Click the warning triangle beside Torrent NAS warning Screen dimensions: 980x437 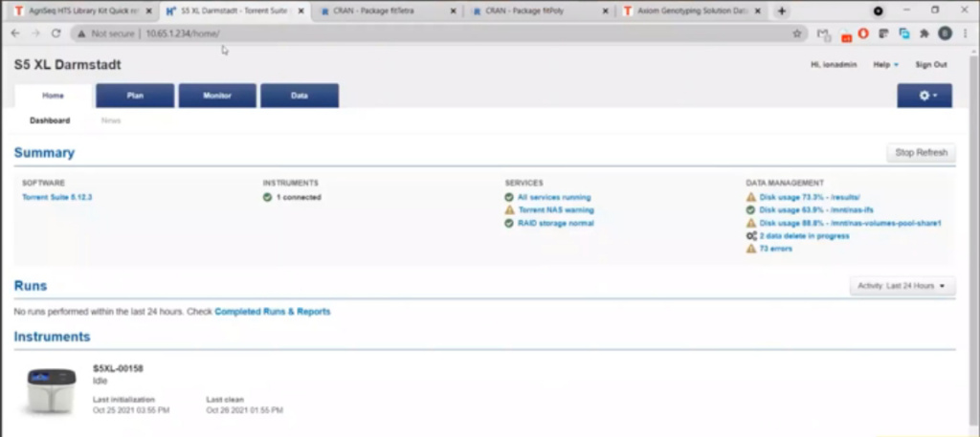(509, 210)
